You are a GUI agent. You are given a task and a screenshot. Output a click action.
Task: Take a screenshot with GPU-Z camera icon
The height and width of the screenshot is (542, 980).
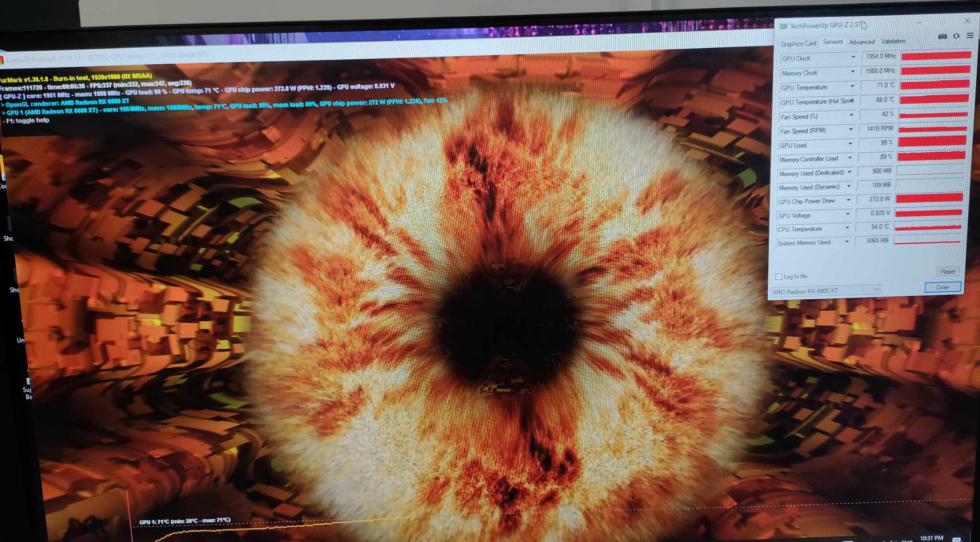click(x=942, y=36)
